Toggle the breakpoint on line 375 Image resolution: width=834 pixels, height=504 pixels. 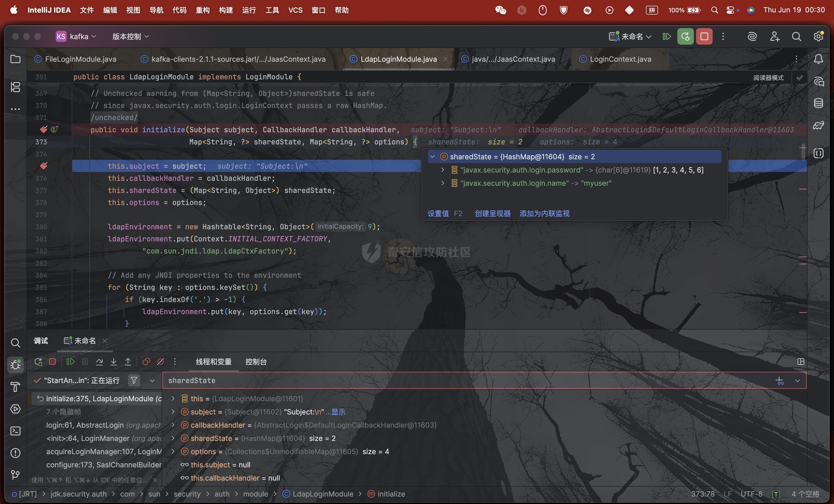click(44, 166)
